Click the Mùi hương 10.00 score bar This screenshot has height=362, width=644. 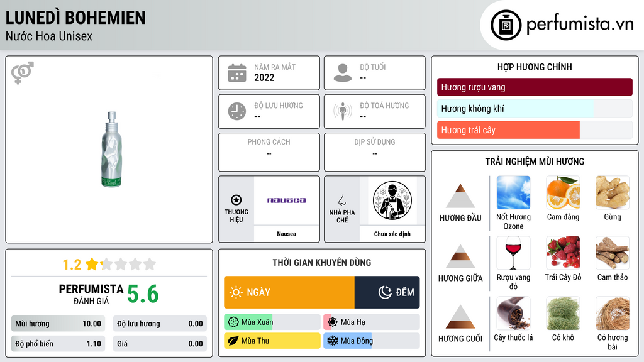(58, 324)
